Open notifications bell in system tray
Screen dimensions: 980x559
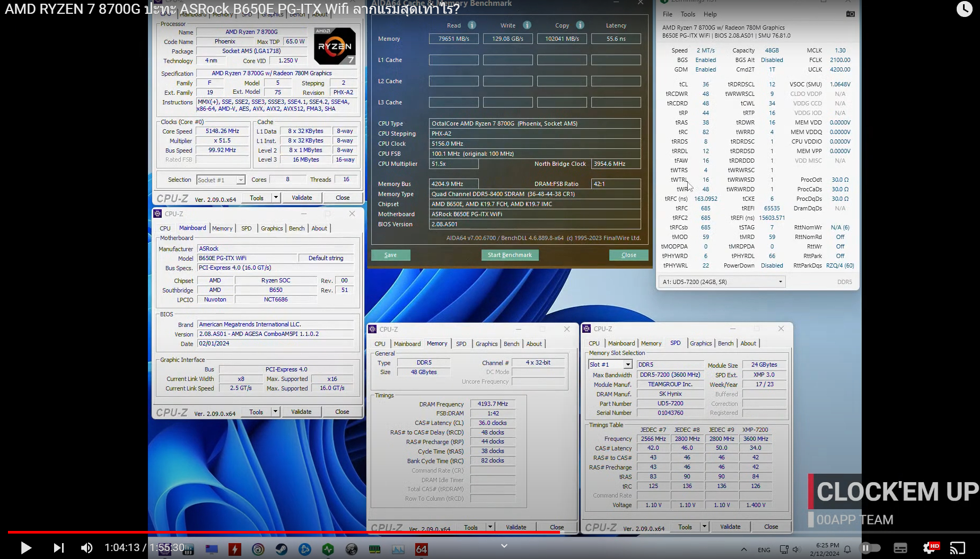pyautogui.click(x=847, y=549)
